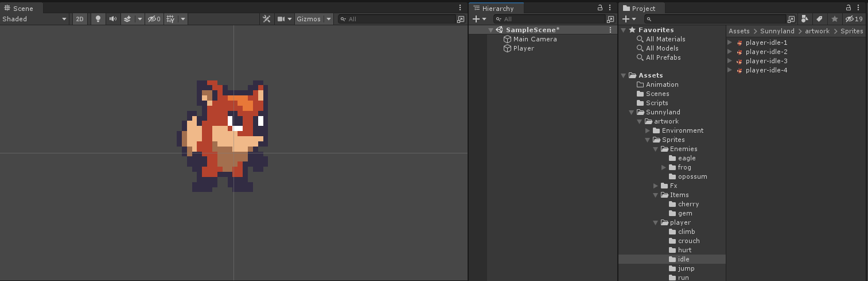Toggle scene lighting lightbulb icon
The width and height of the screenshot is (868, 281).
(98, 19)
